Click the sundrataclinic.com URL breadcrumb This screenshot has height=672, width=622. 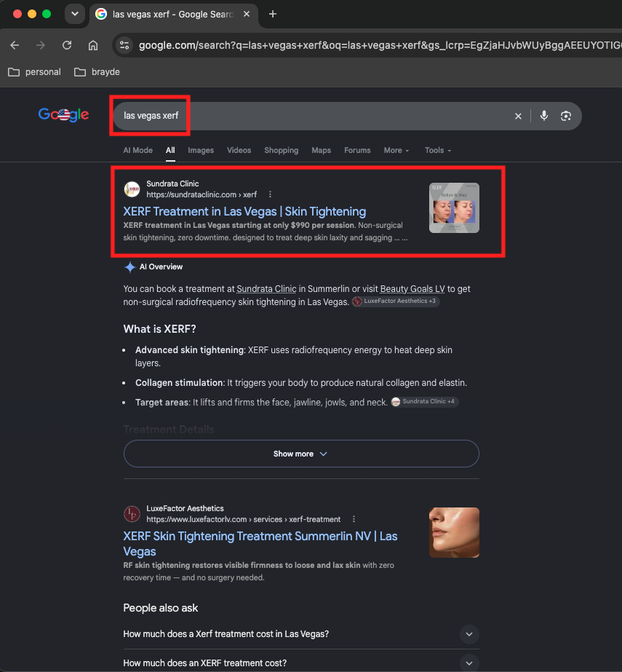(202, 194)
